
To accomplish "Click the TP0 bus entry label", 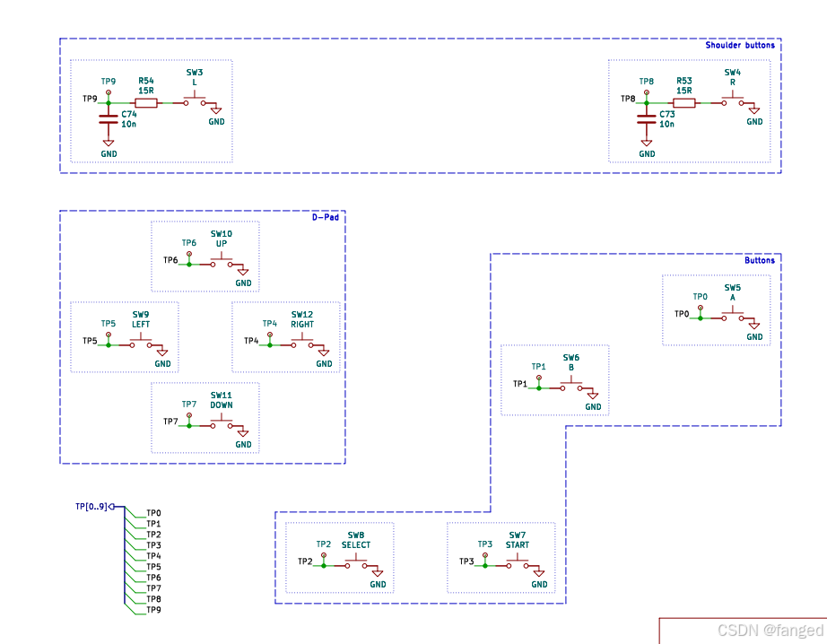I will point(153,513).
